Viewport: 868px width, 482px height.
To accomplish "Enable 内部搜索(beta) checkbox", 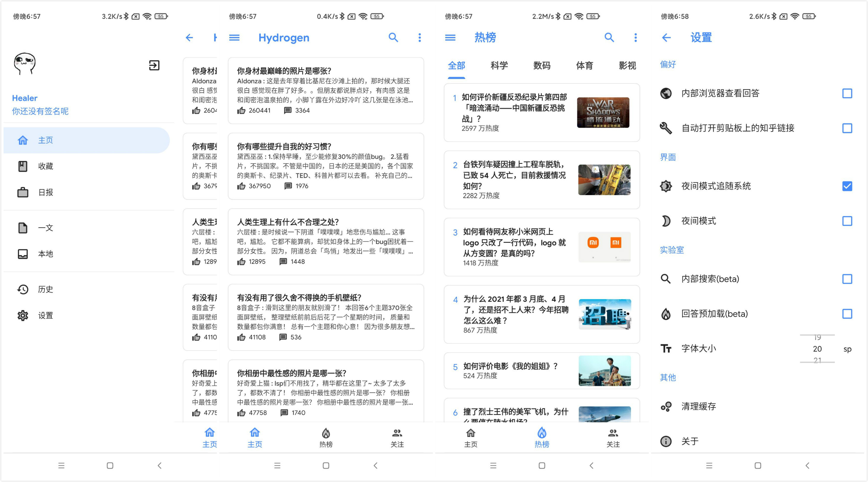I will [847, 279].
